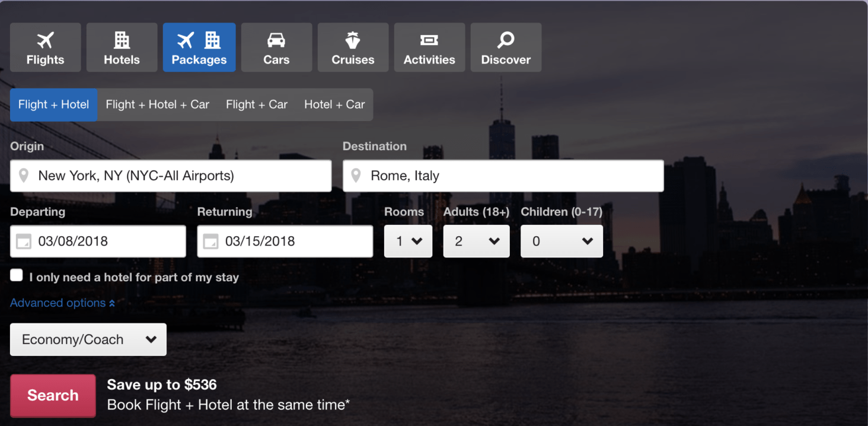868x426 pixels.
Task: Switch to Flight + Hotel + Car tab
Action: pos(157,104)
